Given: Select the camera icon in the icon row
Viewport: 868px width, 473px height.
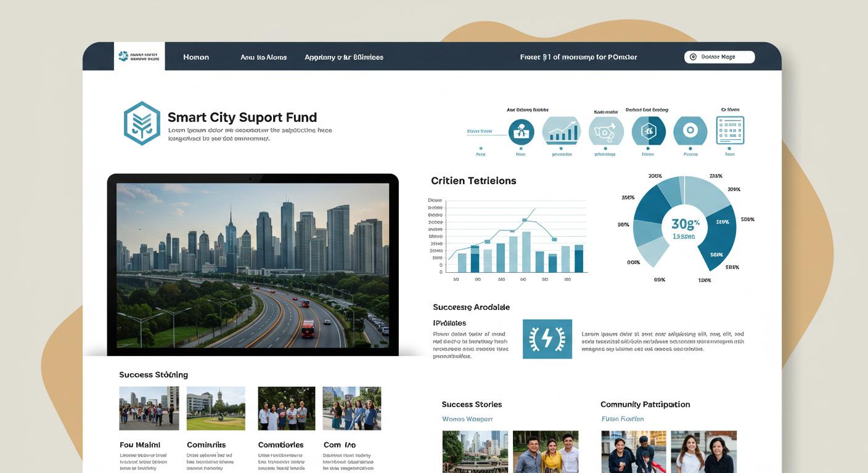Looking at the screenshot, I should pos(606,131).
